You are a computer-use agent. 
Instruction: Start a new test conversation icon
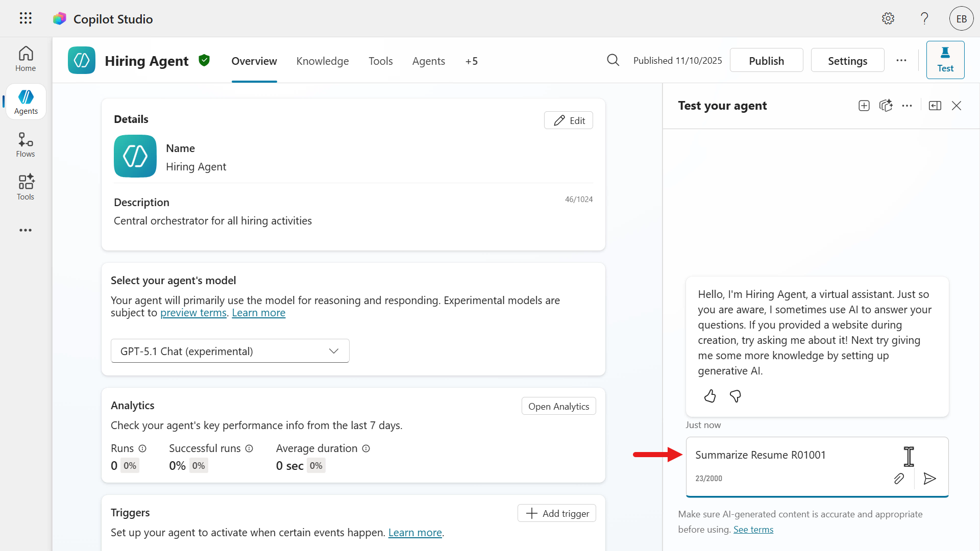(864, 106)
